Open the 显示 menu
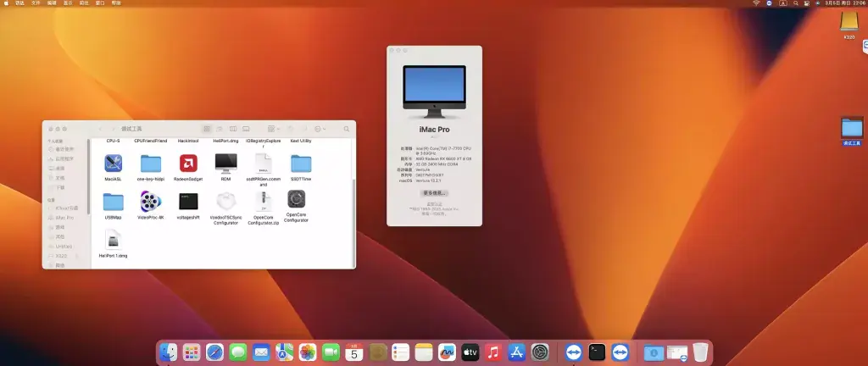The width and height of the screenshot is (868, 366). pos(68,3)
